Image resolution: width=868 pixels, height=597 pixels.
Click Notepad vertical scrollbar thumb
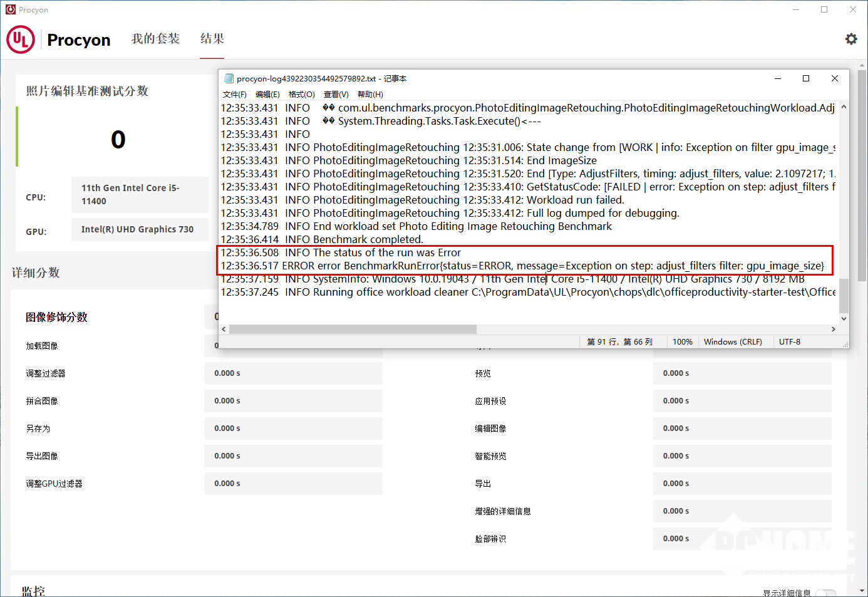coord(844,295)
